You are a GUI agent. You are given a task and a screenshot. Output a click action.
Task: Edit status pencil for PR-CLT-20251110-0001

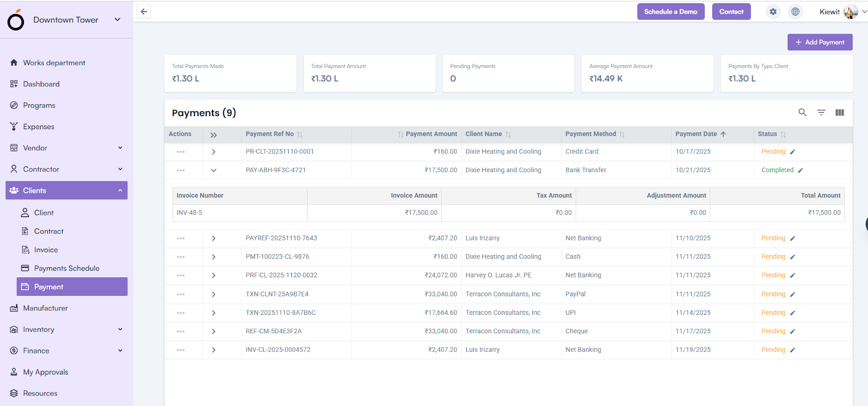[x=793, y=152]
